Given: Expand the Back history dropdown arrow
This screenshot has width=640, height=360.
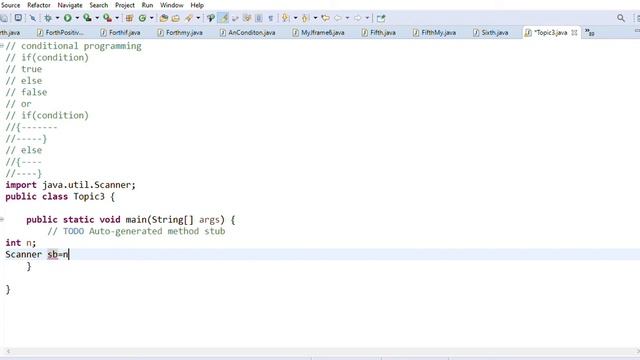Looking at the screenshot, I should coord(347,18).
